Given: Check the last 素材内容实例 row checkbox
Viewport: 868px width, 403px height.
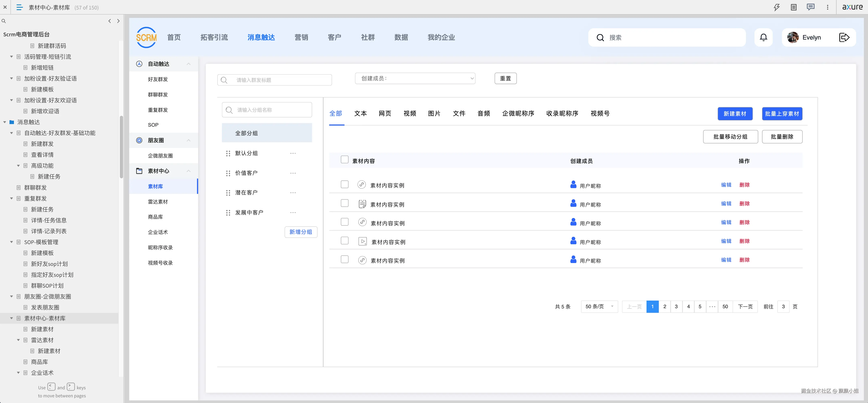Looking at the screenshot, I should (x=345, y=259).
